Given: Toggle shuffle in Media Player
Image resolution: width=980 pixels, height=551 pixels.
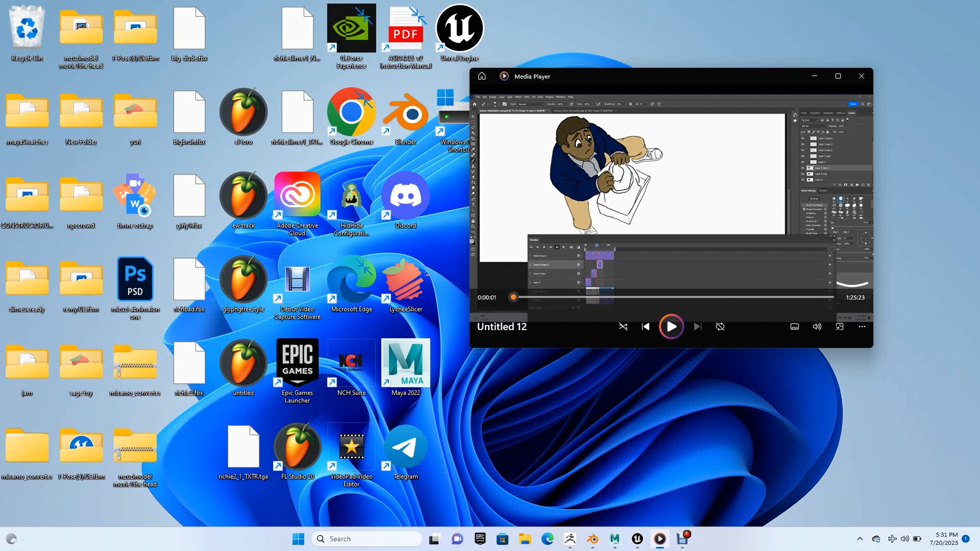Looking at the screenshot, I should [623, 327].
